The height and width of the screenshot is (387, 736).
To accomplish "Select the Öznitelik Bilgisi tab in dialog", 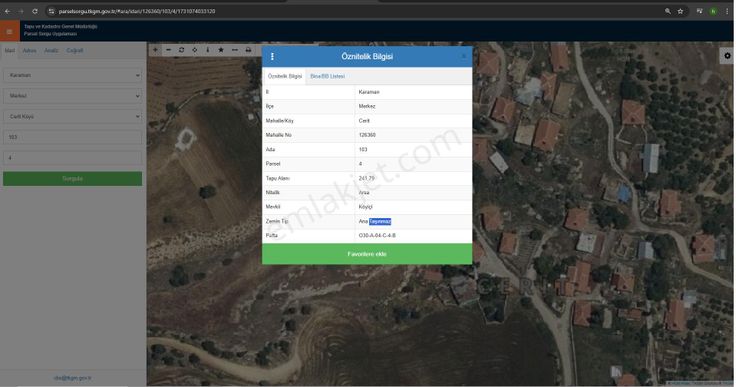I will (x=284, y=76).
